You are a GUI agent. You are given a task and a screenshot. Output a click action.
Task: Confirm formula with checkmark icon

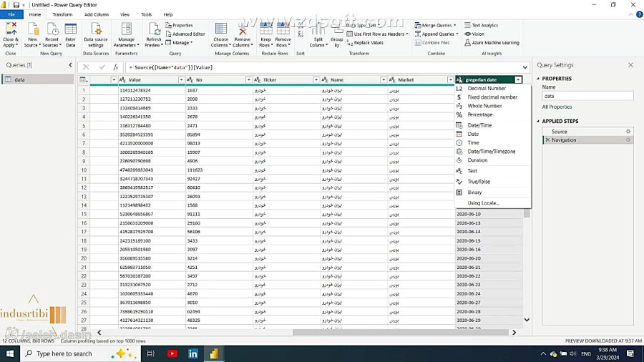click(102, 67)
